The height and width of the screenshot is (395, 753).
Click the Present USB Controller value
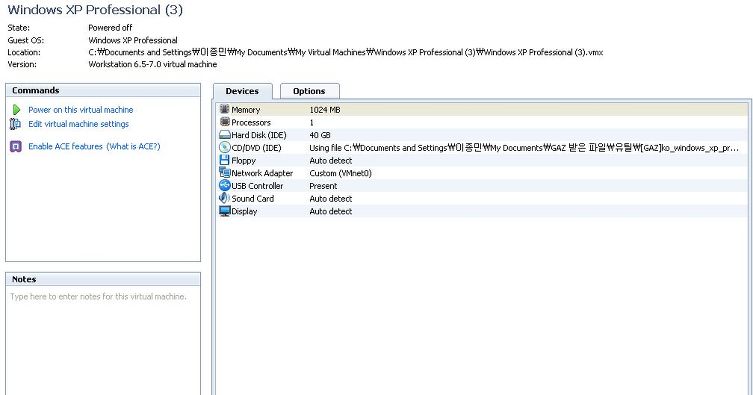323,186
